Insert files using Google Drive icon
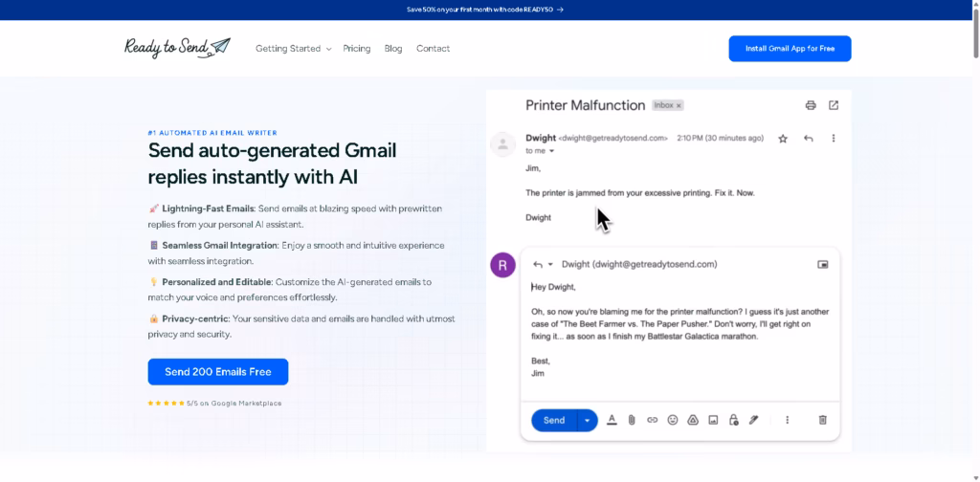Viewport: 980px width, 482px height. 693,420
